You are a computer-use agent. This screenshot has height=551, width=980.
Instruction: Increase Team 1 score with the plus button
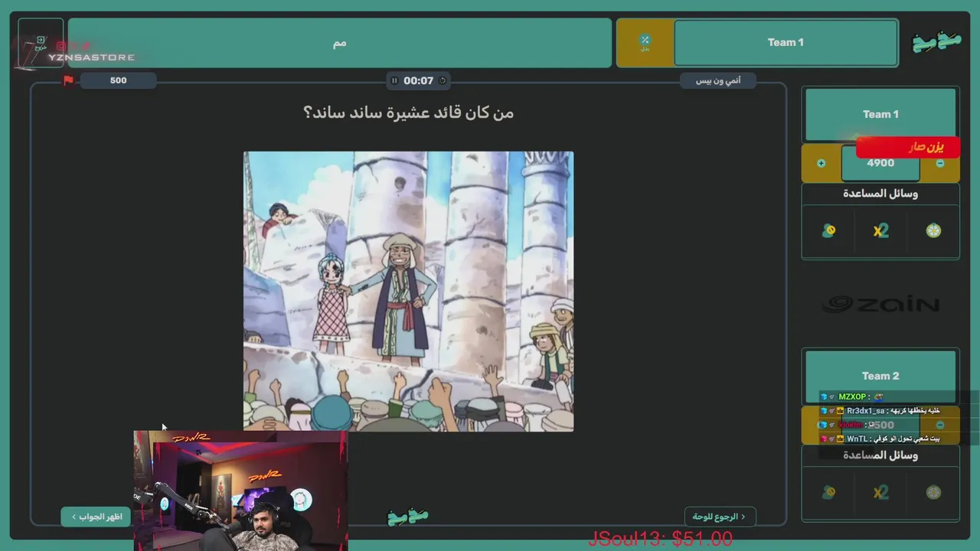[x=821, y=163]
